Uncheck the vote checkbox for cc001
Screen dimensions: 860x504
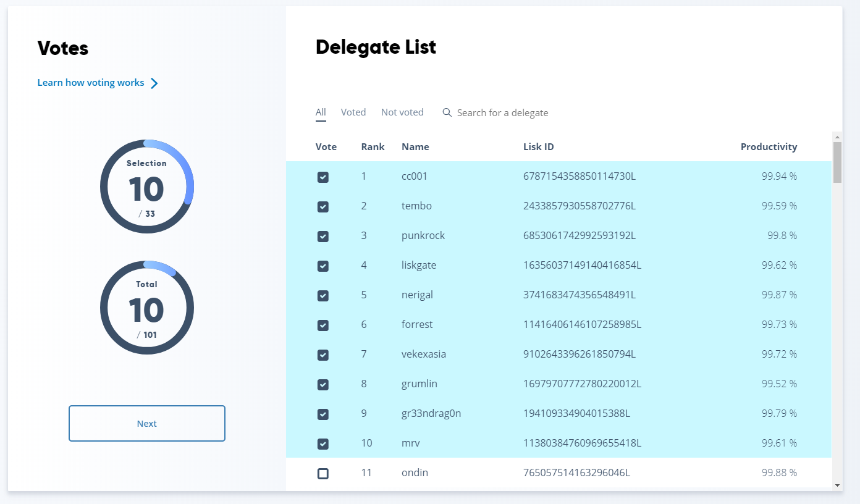322,177
